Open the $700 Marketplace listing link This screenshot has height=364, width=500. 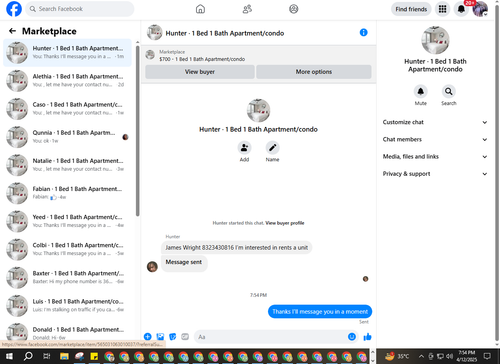[202, 59]
